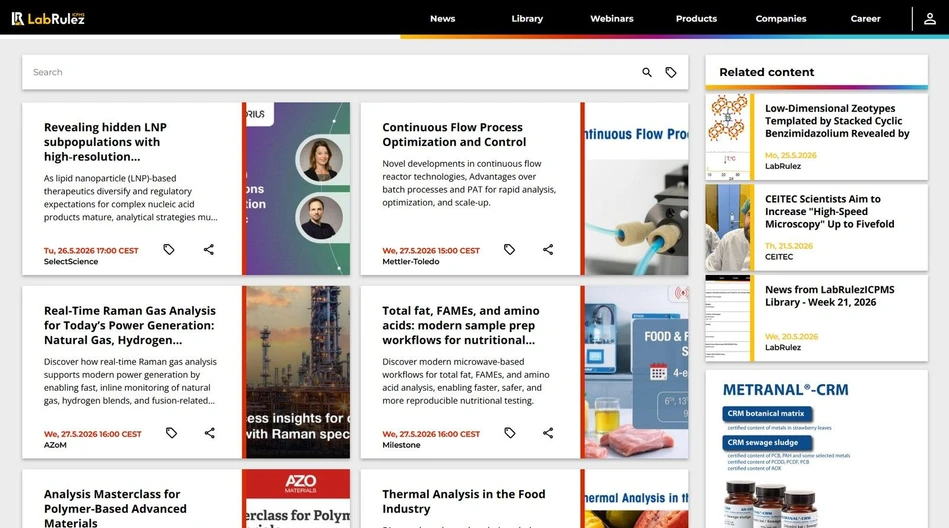949x528 pixels.
Task: Open 'News from LabRulezICPMS Library - Week 21'
Action: [829, 296]
